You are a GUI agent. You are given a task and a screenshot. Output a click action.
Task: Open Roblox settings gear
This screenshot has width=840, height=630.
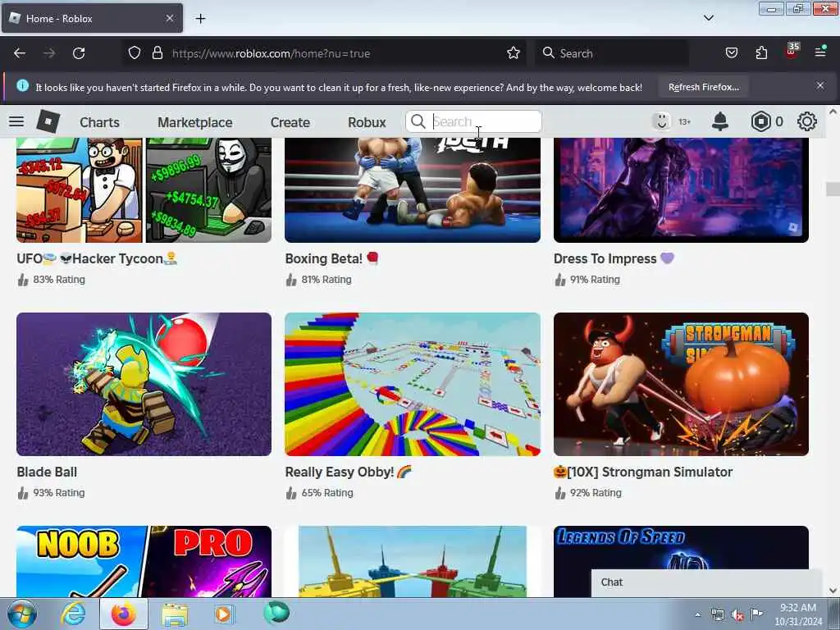pos(807,121)
